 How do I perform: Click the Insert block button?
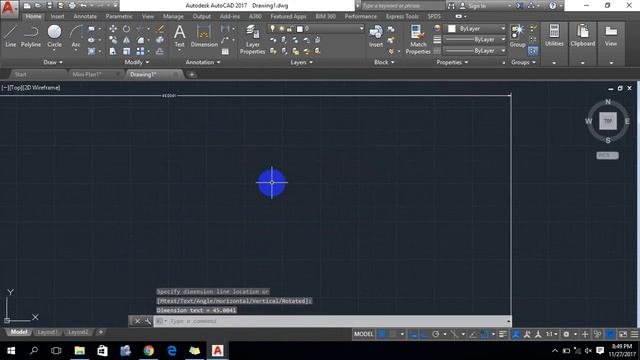376,36
